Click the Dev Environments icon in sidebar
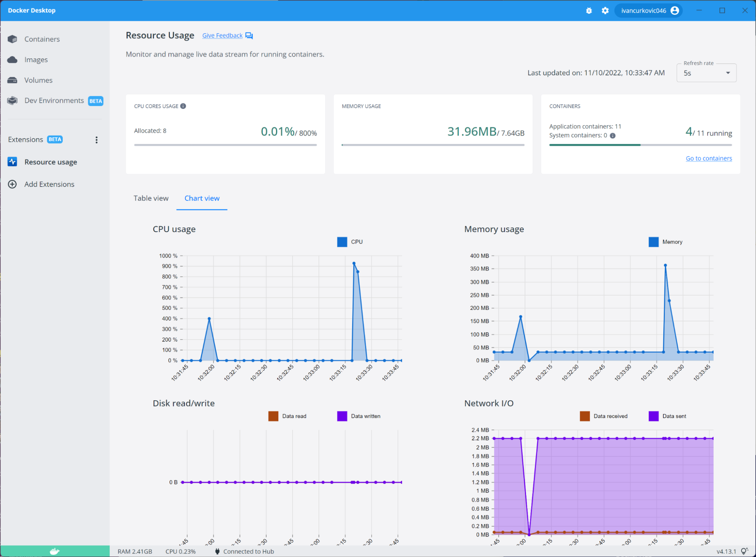This screenshot has width=756, height=557. [14, 101]
